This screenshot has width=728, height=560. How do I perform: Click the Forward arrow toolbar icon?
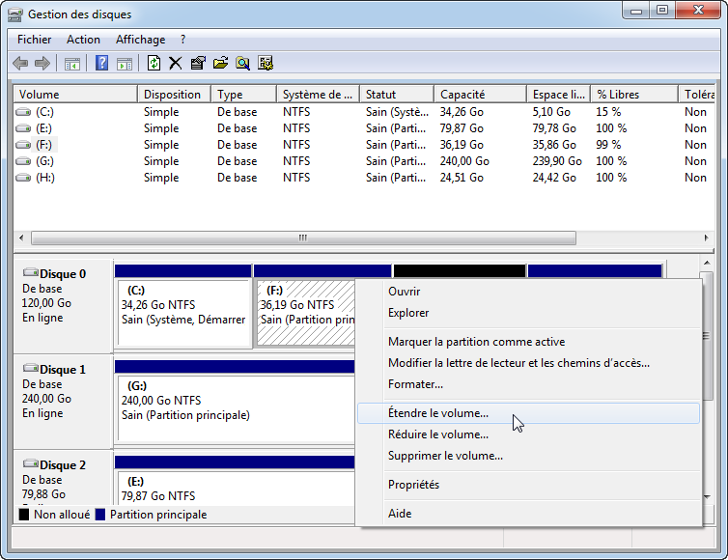click(42, 63)
